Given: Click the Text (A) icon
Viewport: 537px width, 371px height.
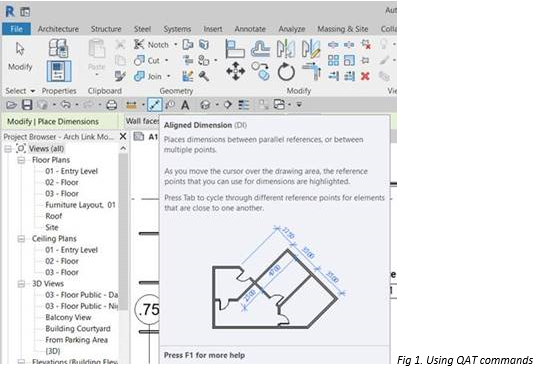Looking at the screenshot, I should [x=185, y=105].
